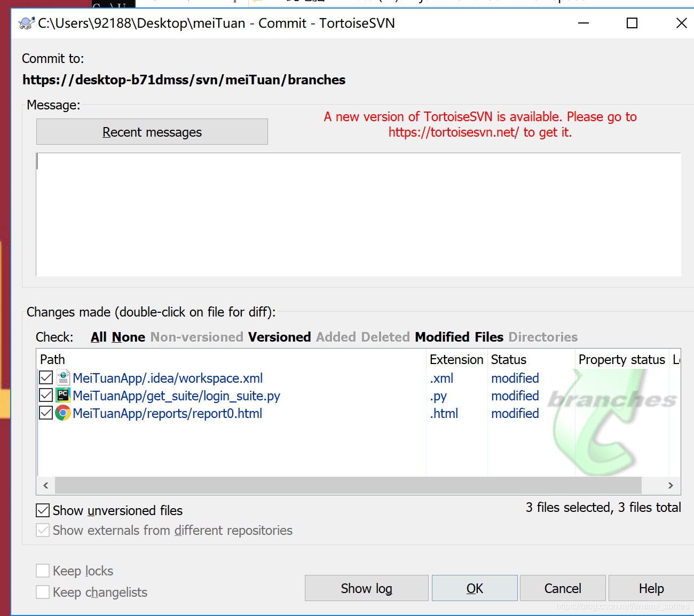Click the file list left scroll arrow
Screen dimensions: 694x616
[x=46, y=485]
